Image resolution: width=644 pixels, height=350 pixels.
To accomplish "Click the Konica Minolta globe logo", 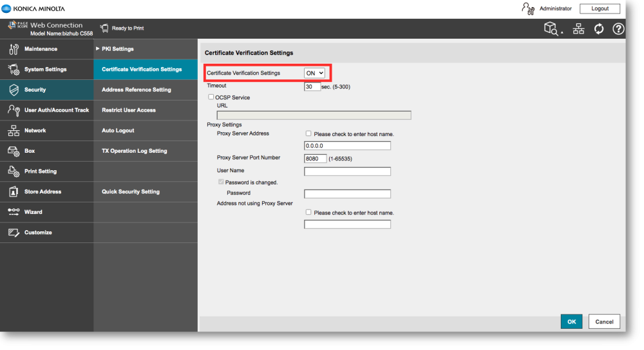I will coord(6,8).
